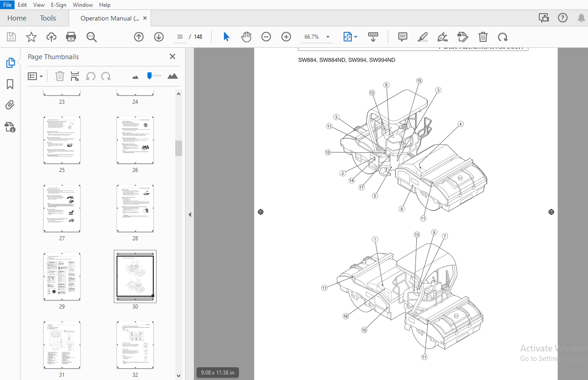The image size is (588, 380).
Task: Bookmark this file with the star icon
Action: 31,37
